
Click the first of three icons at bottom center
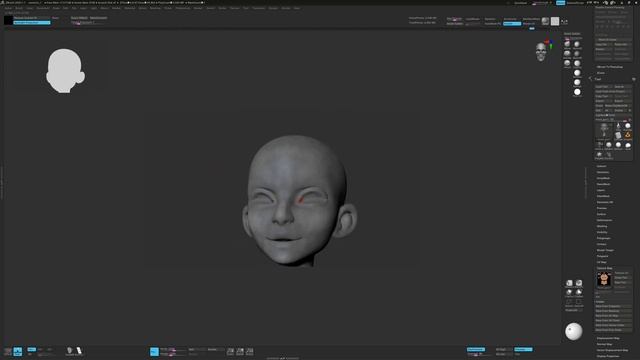(230, 351)
